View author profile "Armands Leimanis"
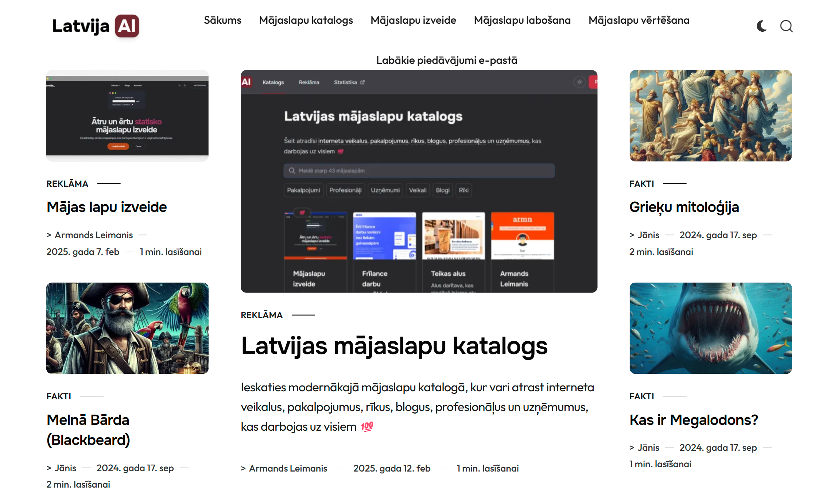 (x=288, y=468)
